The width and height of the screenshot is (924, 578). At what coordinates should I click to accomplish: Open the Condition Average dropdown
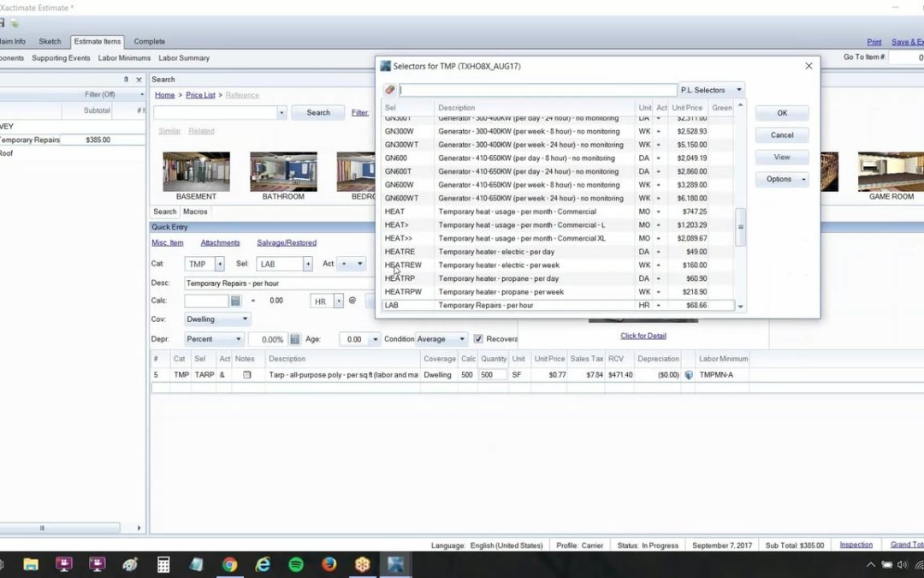[x=461, y=339]
